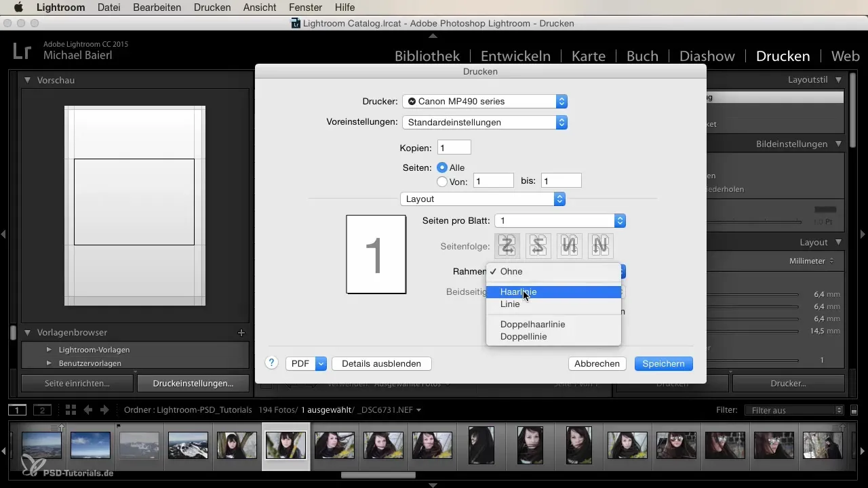The image size is (868, 488).
Task: Switch to the Diashow module
Action: click(x=707, y=56)
